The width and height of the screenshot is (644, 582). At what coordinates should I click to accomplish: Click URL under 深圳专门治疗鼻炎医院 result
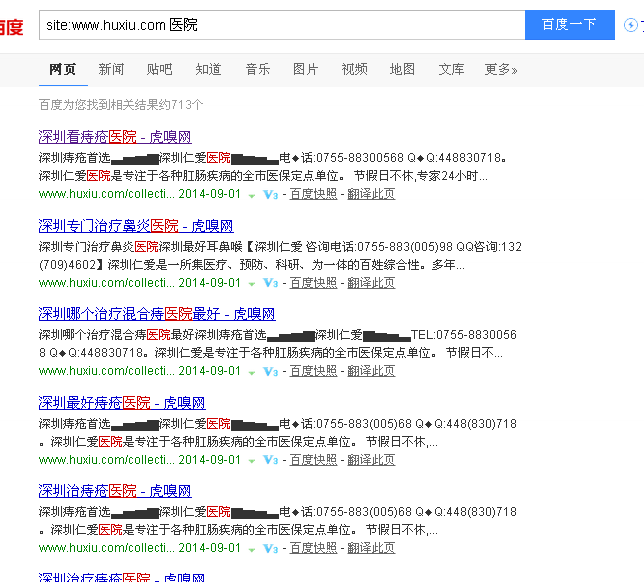tap(107, 283)
